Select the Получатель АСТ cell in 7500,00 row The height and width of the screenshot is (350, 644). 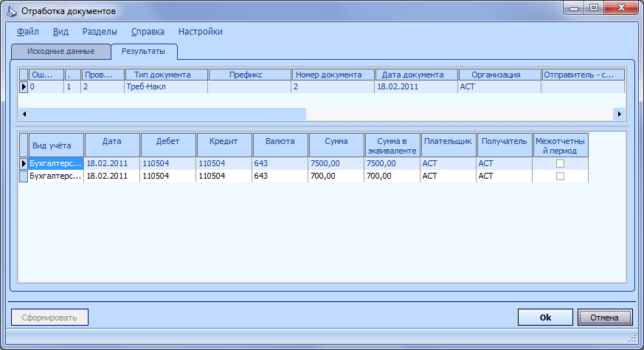pyautogui.click(x=505, y=163)
